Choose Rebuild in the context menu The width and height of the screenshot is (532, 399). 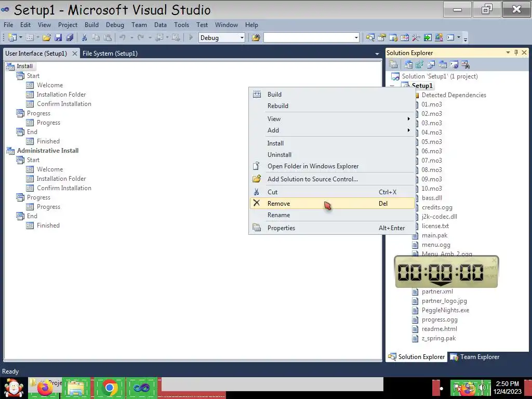tap(332, 106)
